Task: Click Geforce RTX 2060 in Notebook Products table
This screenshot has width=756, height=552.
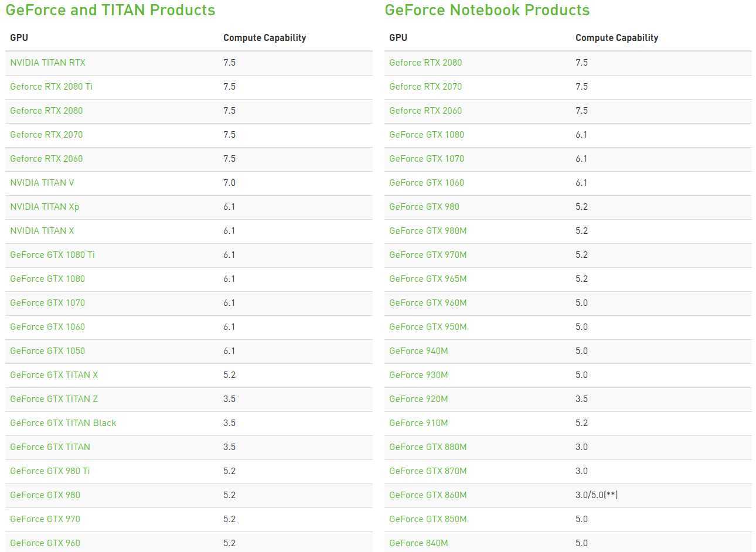Action: [425, 111]
